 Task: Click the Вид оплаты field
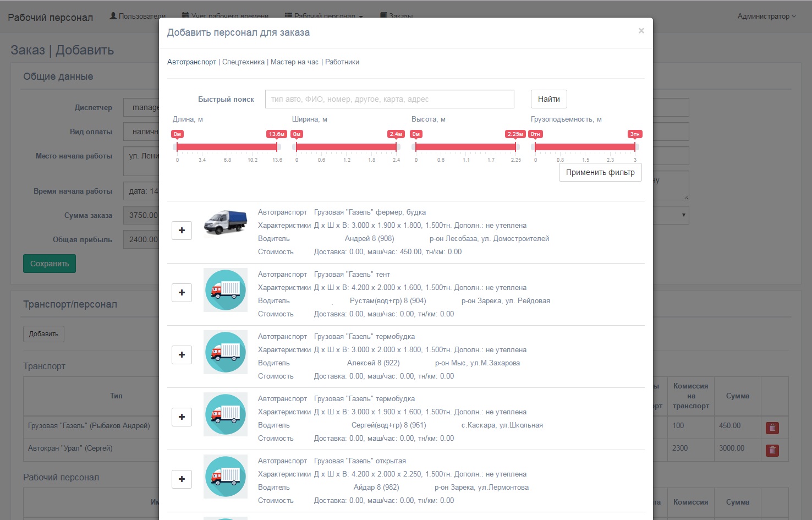pyautogui.click(x=142, y=132)
